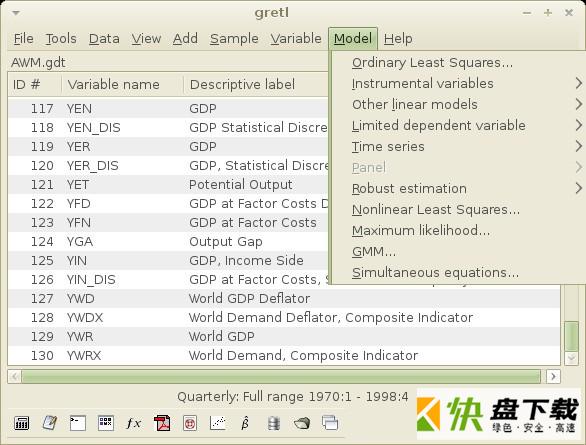
Task: Select variable row 123 YFN
Action: click(168, 223)
